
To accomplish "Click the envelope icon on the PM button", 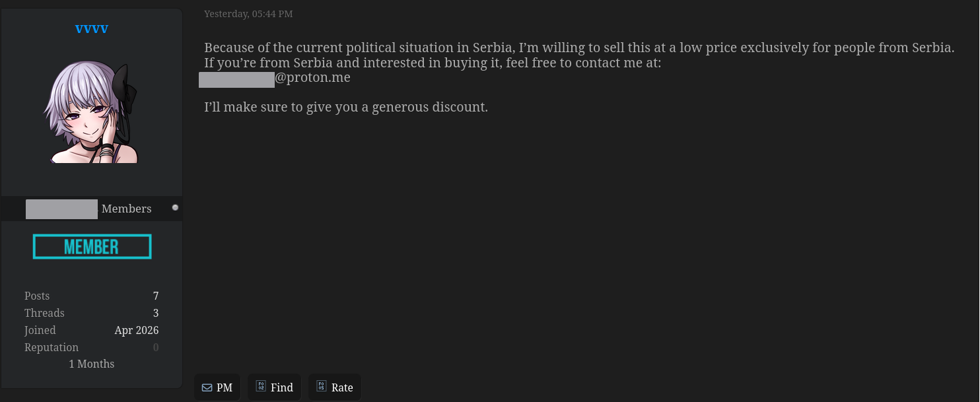I will pyautogui.click(x=207, y=388).
